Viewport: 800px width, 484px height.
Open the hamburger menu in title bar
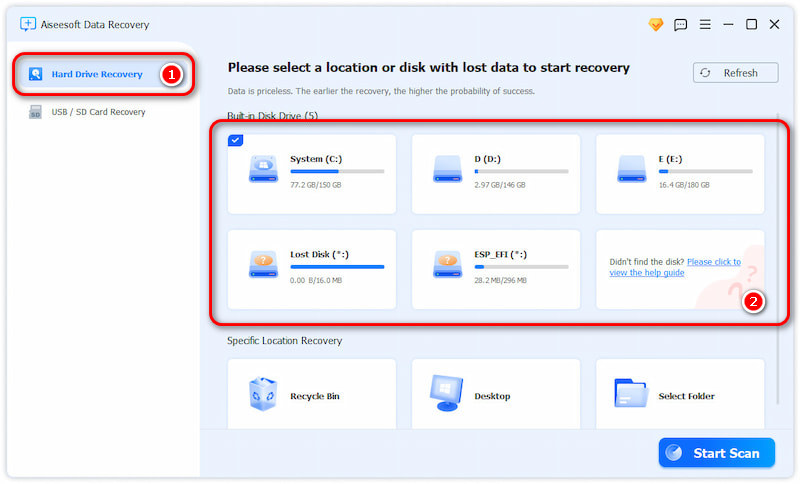point(705,24)
